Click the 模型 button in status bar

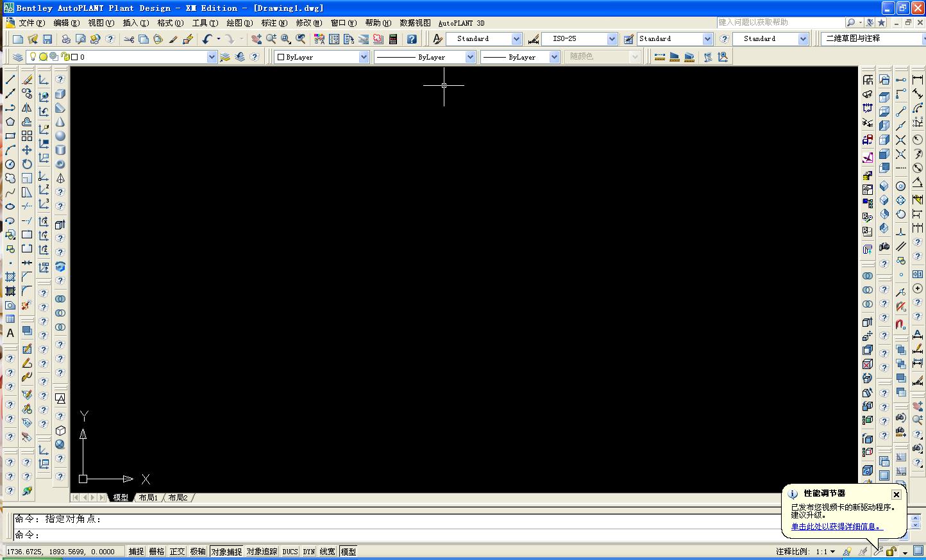click(x=348, y=552)
